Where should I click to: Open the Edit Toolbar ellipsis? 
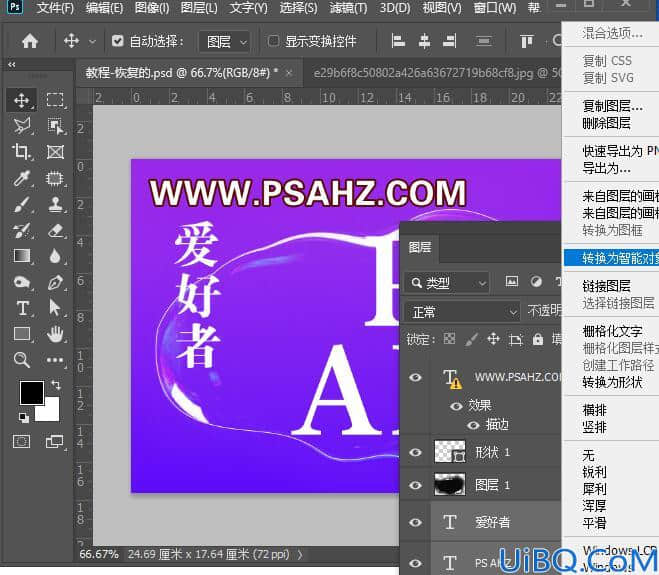(55, 360)
